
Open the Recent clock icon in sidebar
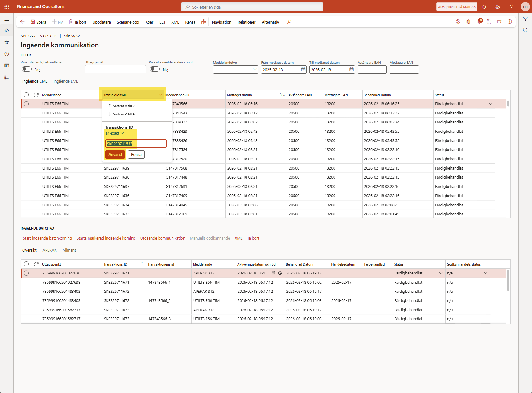pos(7,54)
